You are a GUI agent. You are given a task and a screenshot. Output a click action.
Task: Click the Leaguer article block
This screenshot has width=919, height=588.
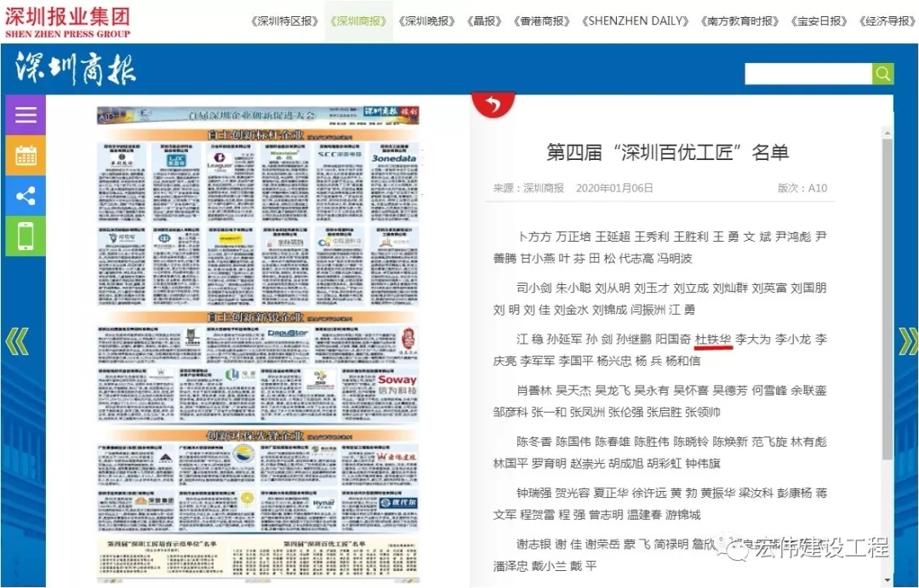pyautogui.click(x=231, y=184)
